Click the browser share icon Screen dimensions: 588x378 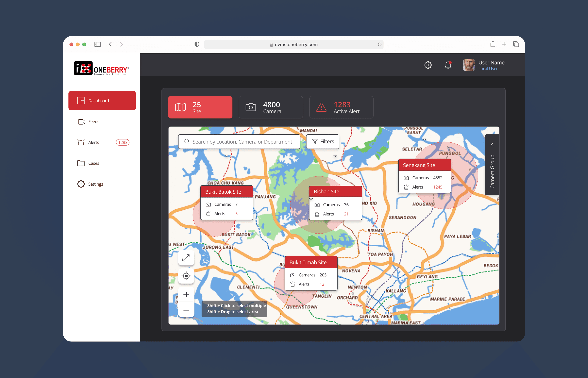pyautogui.click(x=493, y=44)
